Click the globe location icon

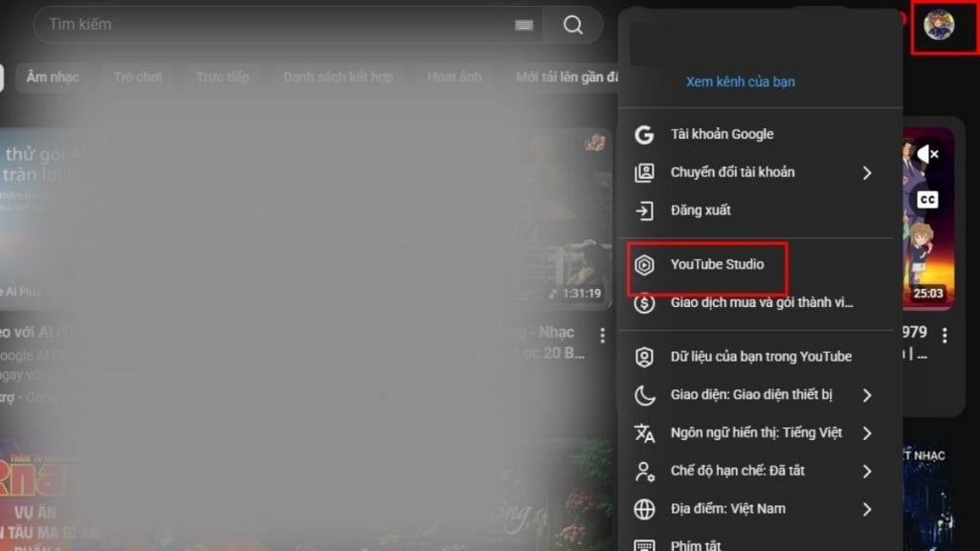click(x=644, y=509)
